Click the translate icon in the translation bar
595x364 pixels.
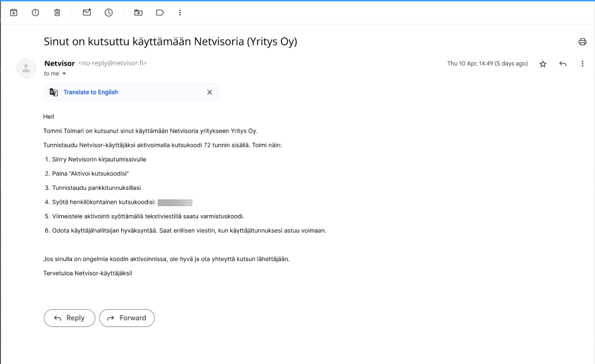54,92
